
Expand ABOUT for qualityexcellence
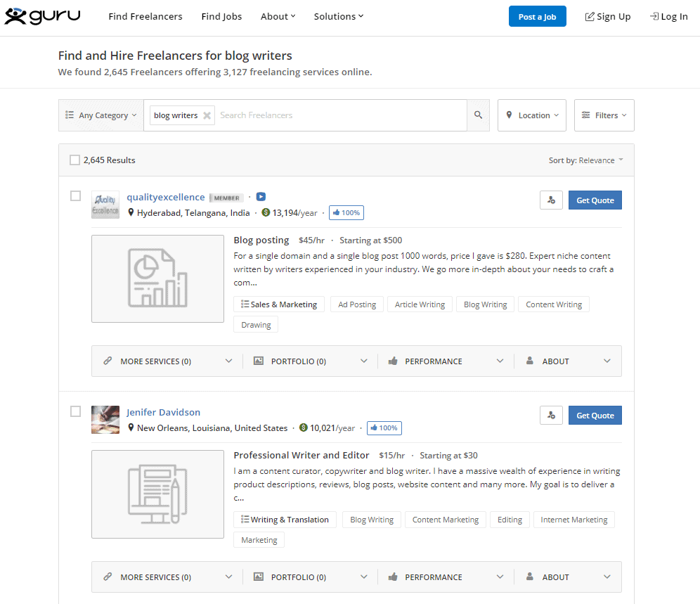point(568,361)
